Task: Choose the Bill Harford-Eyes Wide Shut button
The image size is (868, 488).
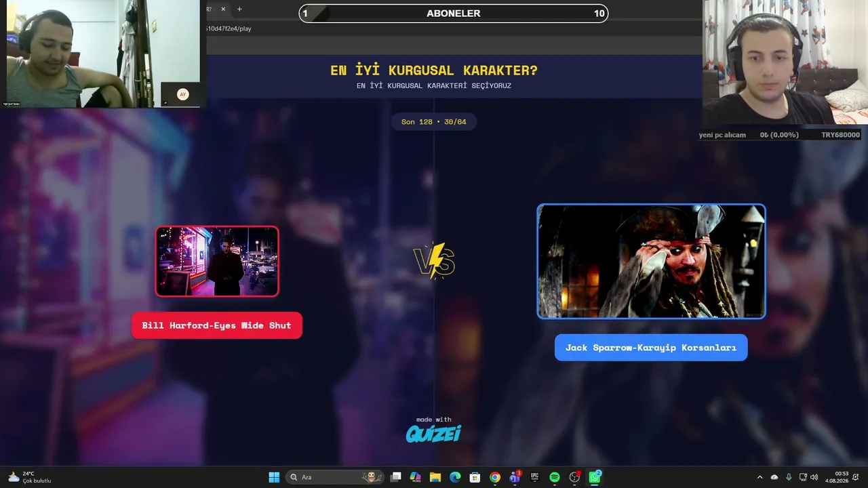Action: click(217, 325)
